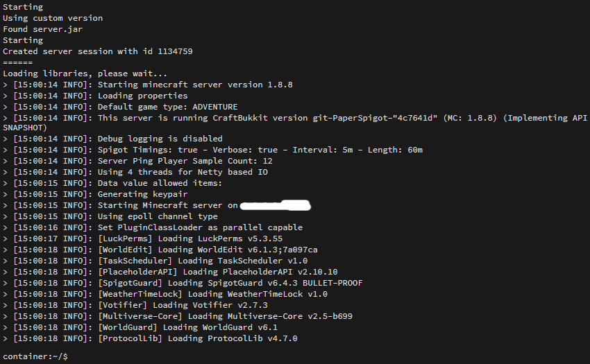This screenshot has height=364, width=590.
Task: Click the container:~/$ command prompt
Action: 35,356
